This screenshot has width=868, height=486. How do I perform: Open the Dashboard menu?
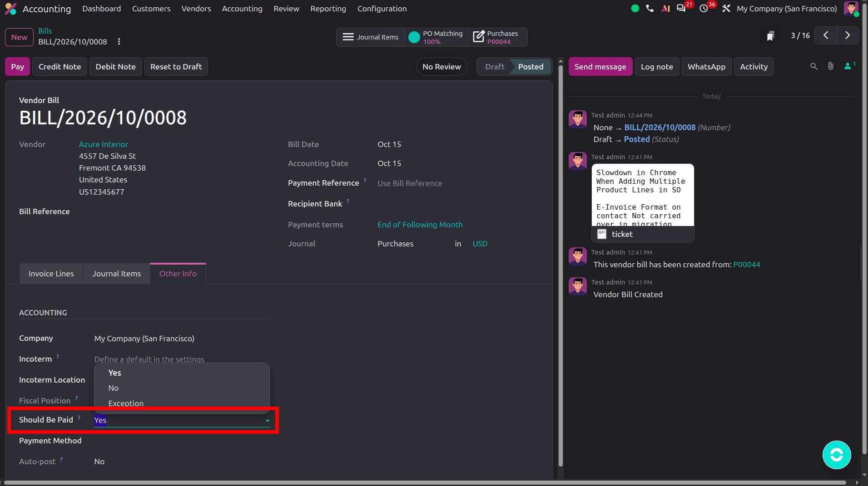(x=101, y=9)
